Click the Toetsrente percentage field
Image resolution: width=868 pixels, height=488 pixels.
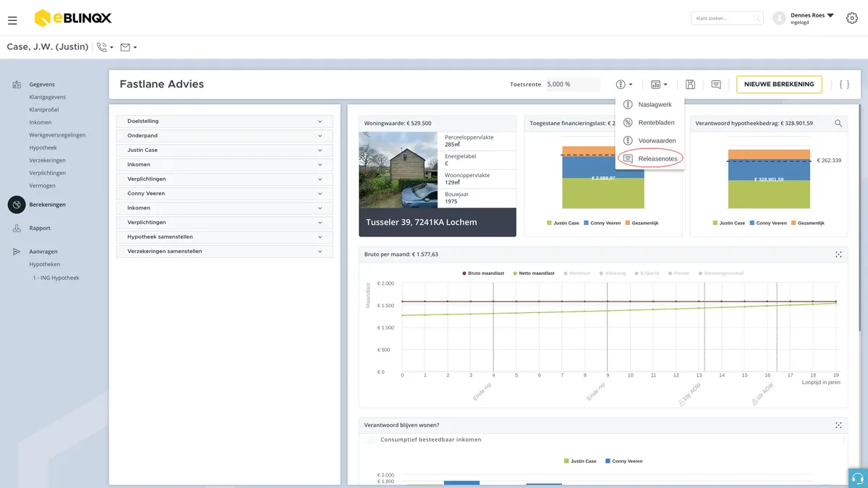tap(573, 85)
